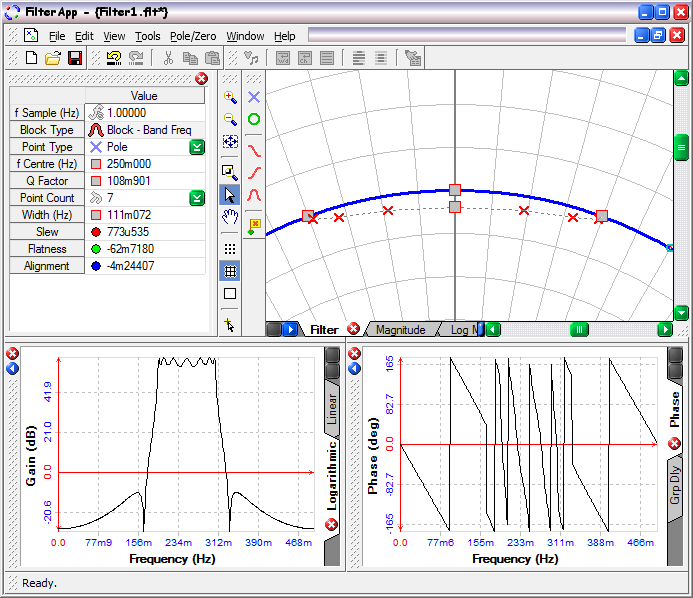Select the Linear gain tab

pos(332,409)
